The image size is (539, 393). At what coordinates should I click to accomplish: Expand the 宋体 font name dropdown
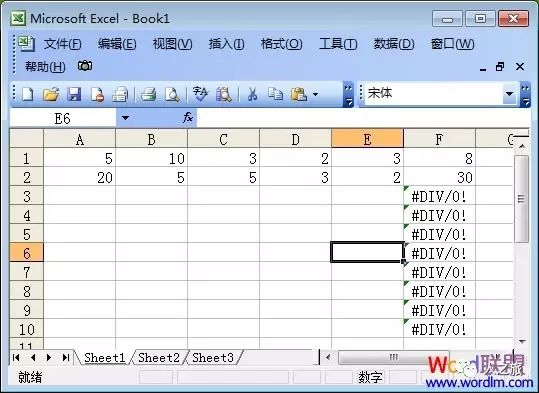pyautogui.click(x=509, y=94)
